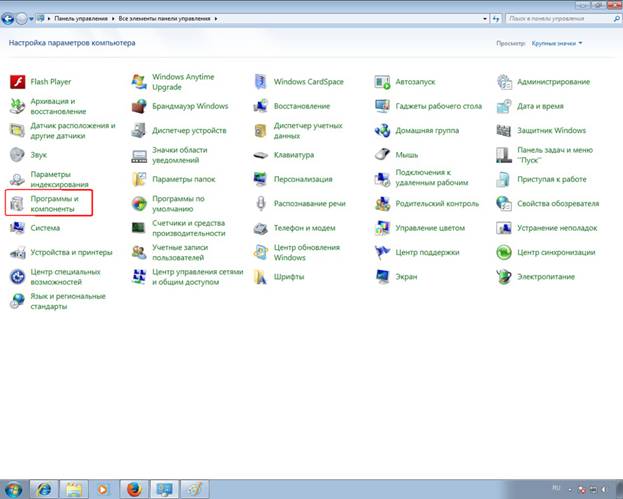This screenshot has width=623, height=499.
Task: Click the Параметры папок icon
Action: click(139, 179)
